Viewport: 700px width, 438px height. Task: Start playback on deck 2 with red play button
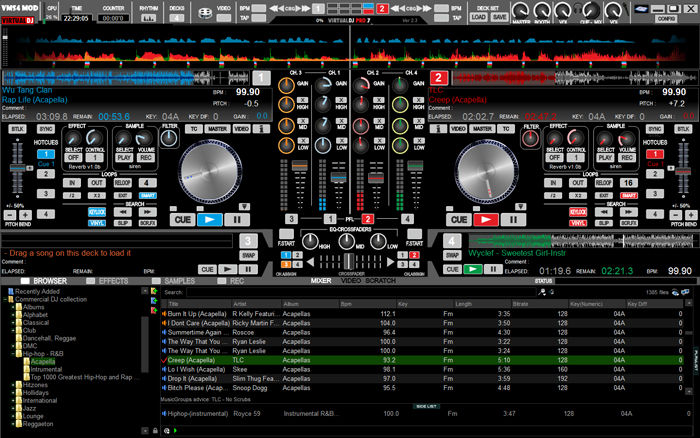[x=486, y=220]
